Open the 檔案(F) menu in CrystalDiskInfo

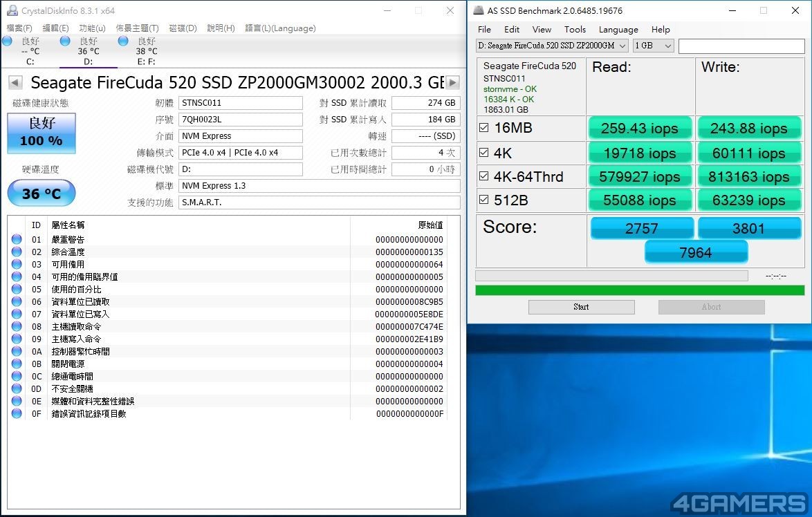(19, 28)
